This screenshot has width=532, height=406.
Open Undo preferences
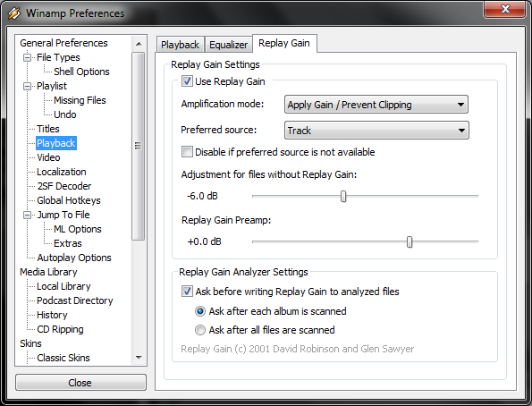[x=64, y=114]
